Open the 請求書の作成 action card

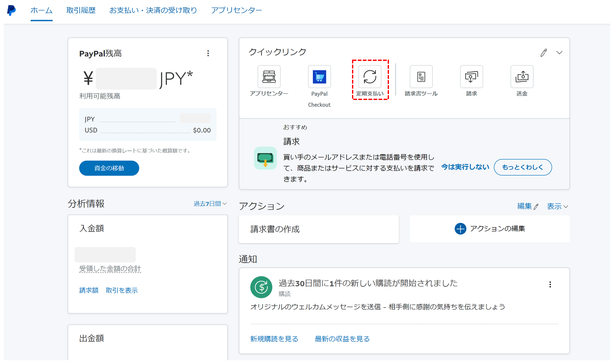tap(319, 229)
